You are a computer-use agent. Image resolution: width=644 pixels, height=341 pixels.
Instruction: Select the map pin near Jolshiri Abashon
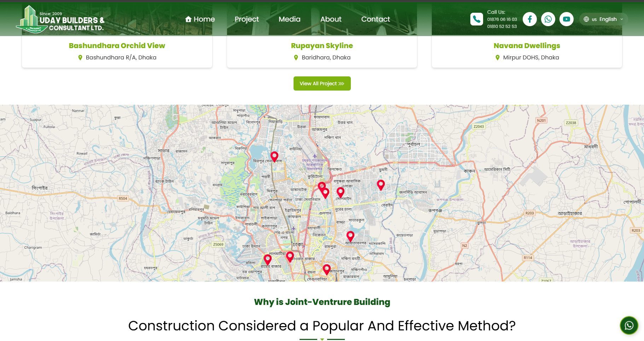pos(381,185)
